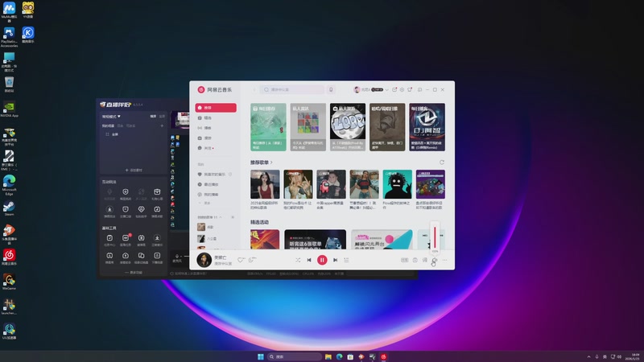Add a new playlist with the sidebar plus icon

[233, 217]
